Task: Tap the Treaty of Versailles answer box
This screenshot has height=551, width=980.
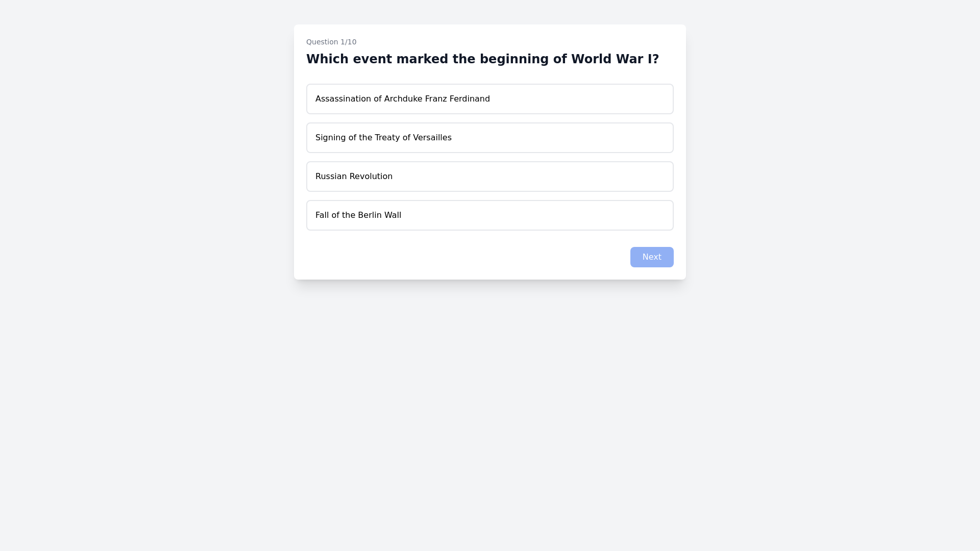Action: 489,138
